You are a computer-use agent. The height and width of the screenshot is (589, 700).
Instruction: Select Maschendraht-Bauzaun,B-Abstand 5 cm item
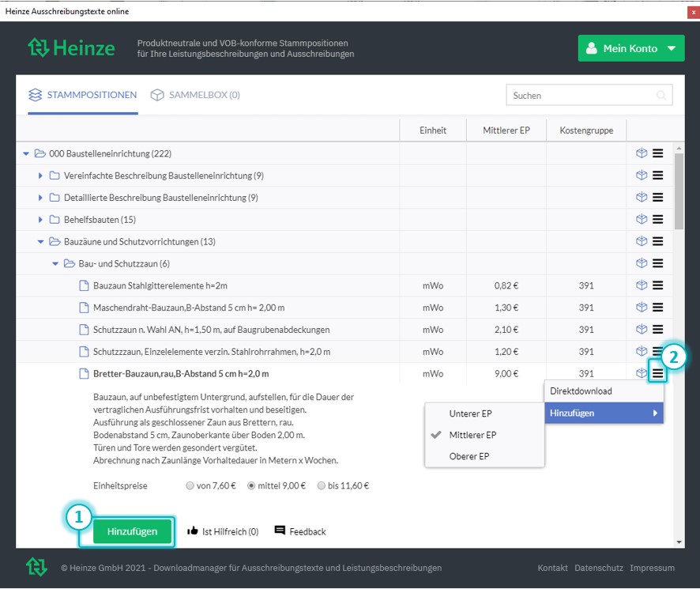(188, 308)
